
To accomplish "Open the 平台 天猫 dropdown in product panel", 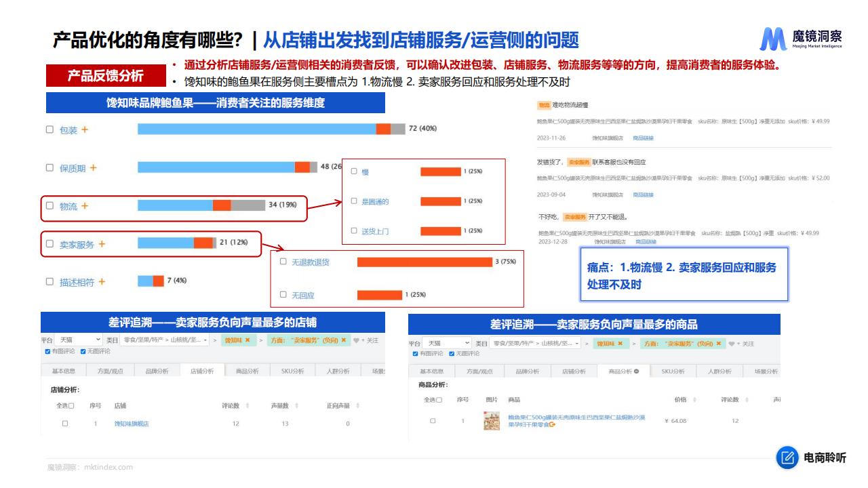I will click(447, 344).
